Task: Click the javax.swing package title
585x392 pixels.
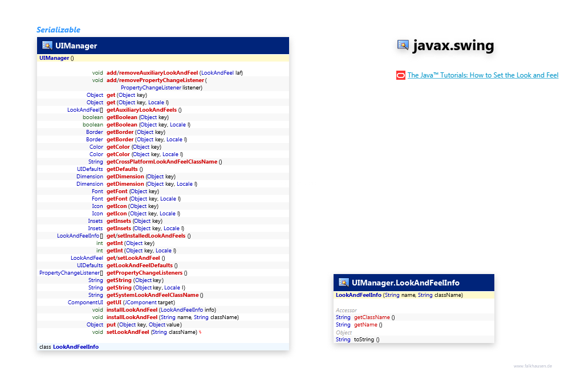Action: (453, 46)
